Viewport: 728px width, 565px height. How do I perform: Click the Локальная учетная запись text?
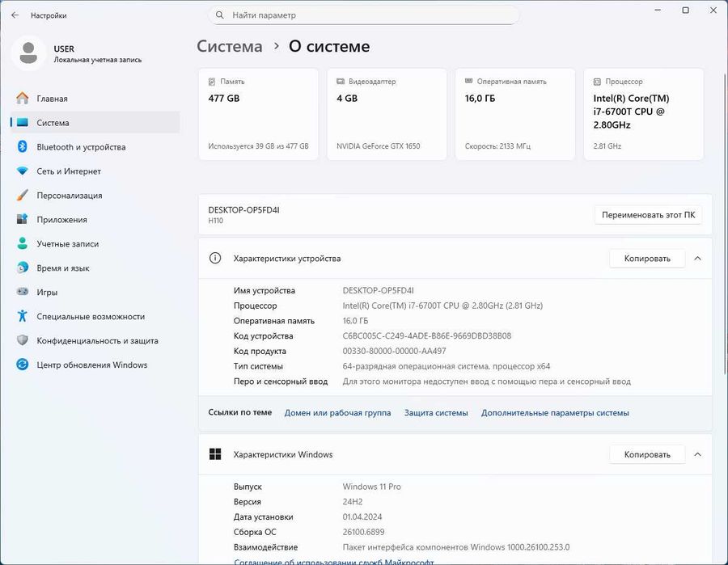click(98, 60)
